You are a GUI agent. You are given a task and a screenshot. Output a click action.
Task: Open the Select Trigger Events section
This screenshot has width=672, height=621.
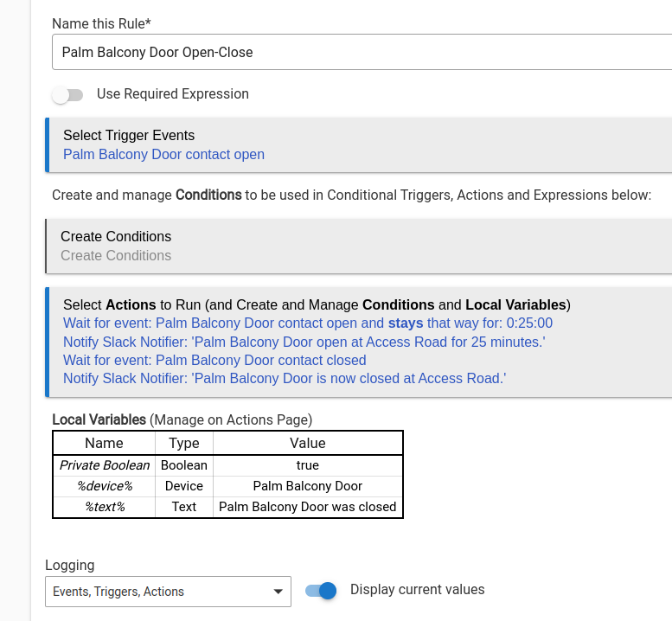129,135
